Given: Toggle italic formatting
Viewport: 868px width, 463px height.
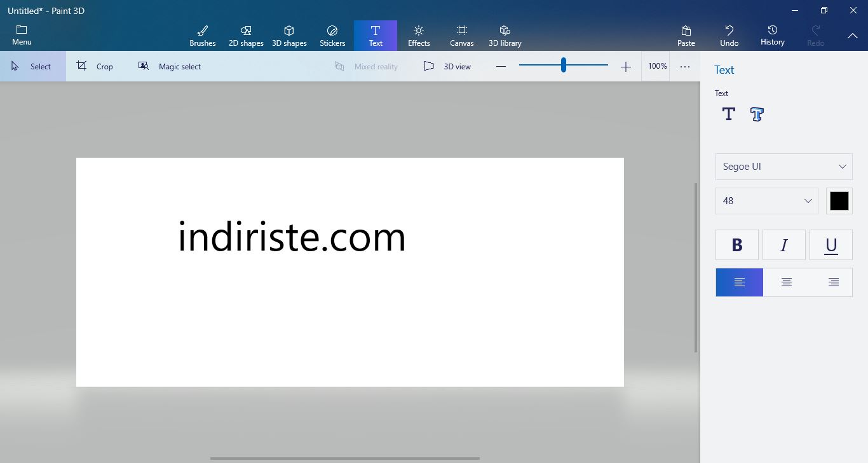Looking at the screenshot, I should (784, 245).
